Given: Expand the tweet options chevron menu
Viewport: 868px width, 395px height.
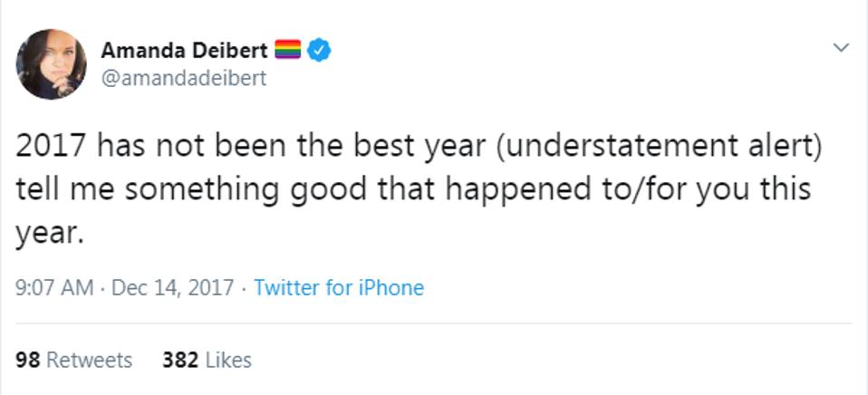Looking at the screenshot, I should (x=841, y=48).
